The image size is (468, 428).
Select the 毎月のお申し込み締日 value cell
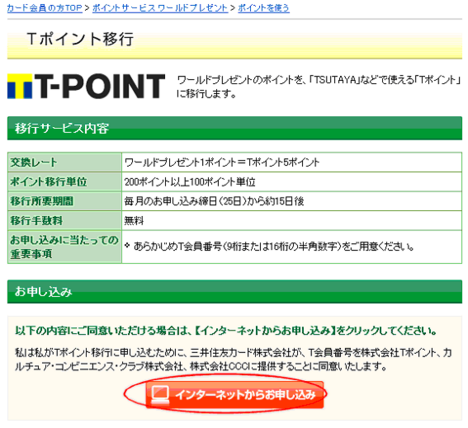(x=292, y=201)
